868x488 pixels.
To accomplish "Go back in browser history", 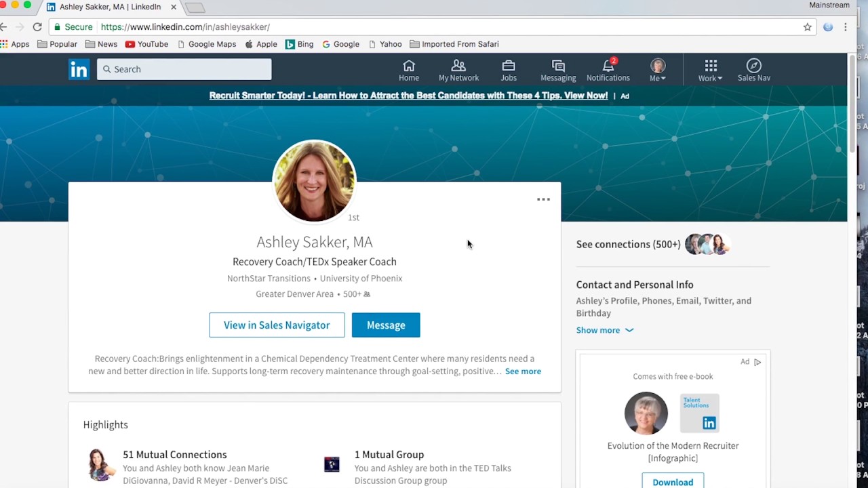I will 3,27.
